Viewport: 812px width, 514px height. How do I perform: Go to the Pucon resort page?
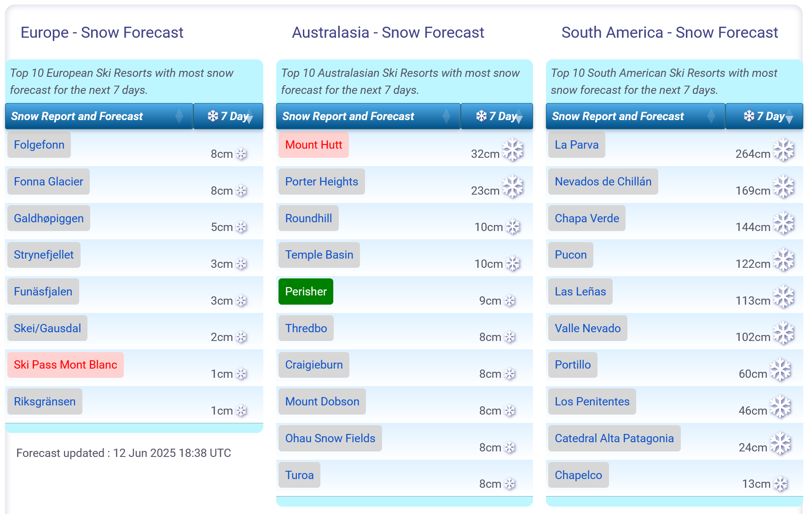[571, 254]
